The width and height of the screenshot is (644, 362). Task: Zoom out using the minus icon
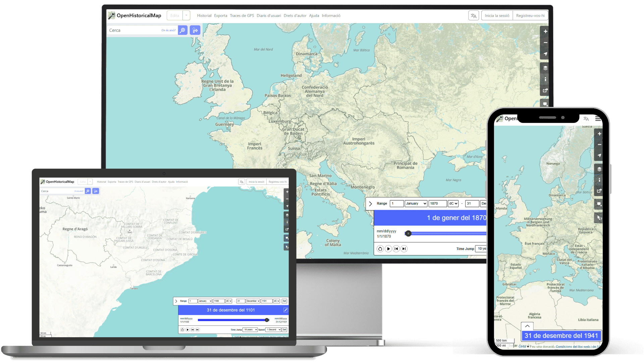pyautogui.click(x=545, y=43)
